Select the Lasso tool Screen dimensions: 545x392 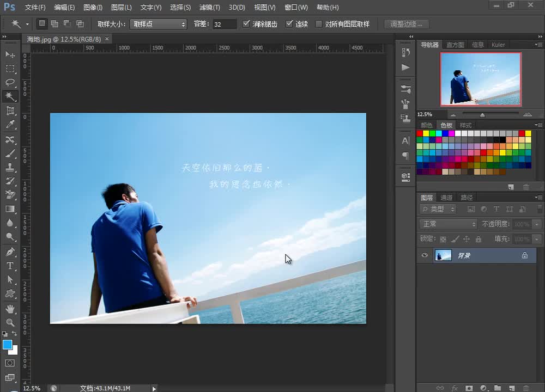(10, 82)
